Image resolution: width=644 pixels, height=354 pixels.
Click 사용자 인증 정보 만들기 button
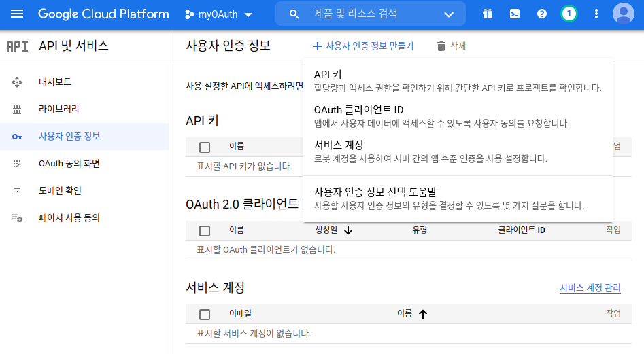point(363,46)
